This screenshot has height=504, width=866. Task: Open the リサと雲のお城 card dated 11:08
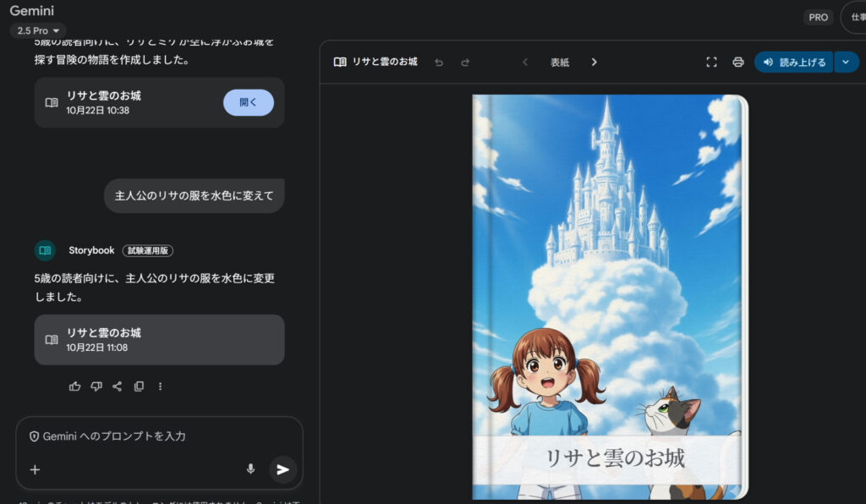(x=159, y=340)
